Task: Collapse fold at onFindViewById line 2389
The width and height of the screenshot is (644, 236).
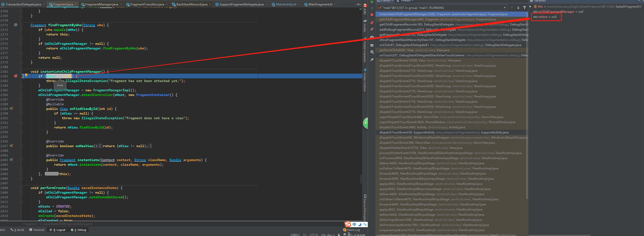Action: (21, 109)
